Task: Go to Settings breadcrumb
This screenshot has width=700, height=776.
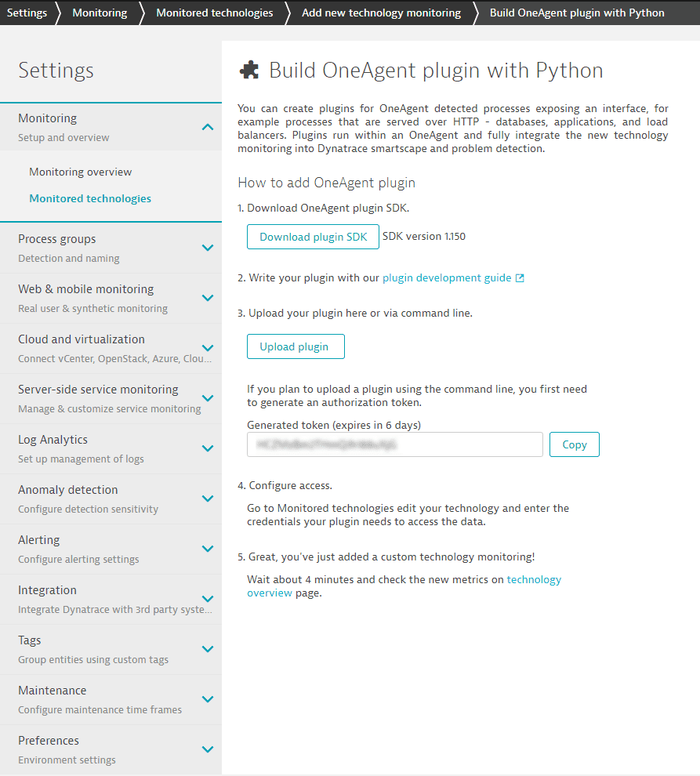Action: [27, 13]
